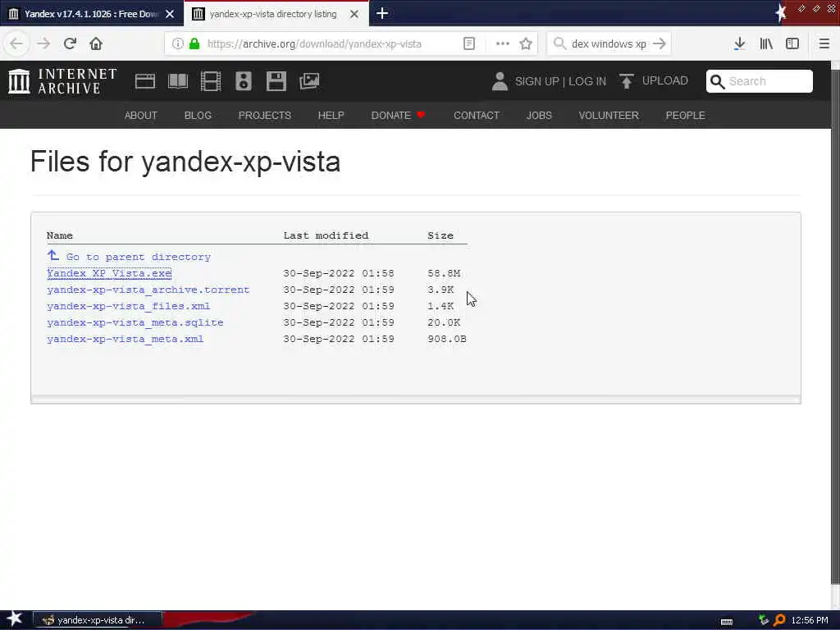Click the orange magnifier tray icon
The height and width of the screenshot is (630, 840).
tap(779, 620)
